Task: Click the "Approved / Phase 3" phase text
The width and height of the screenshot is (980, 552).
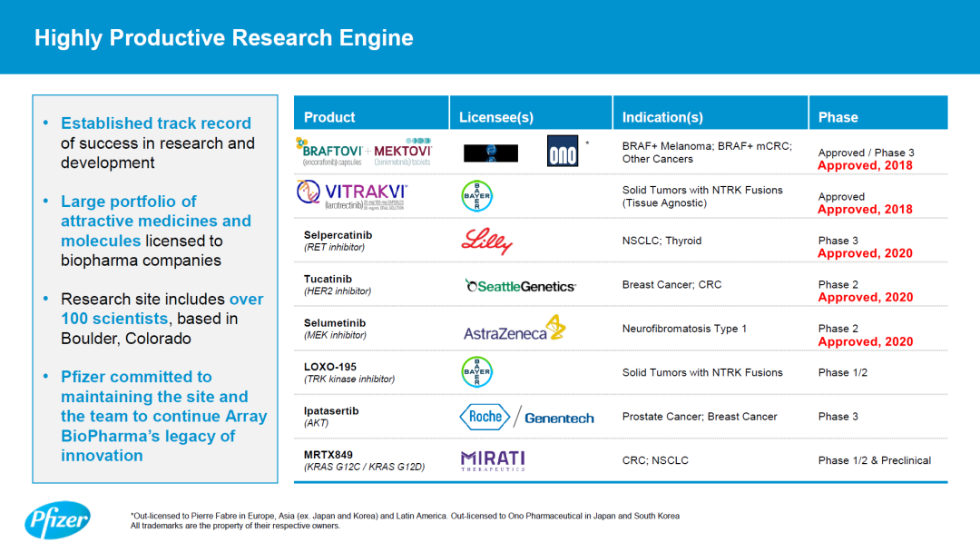Action: point(867,153)
